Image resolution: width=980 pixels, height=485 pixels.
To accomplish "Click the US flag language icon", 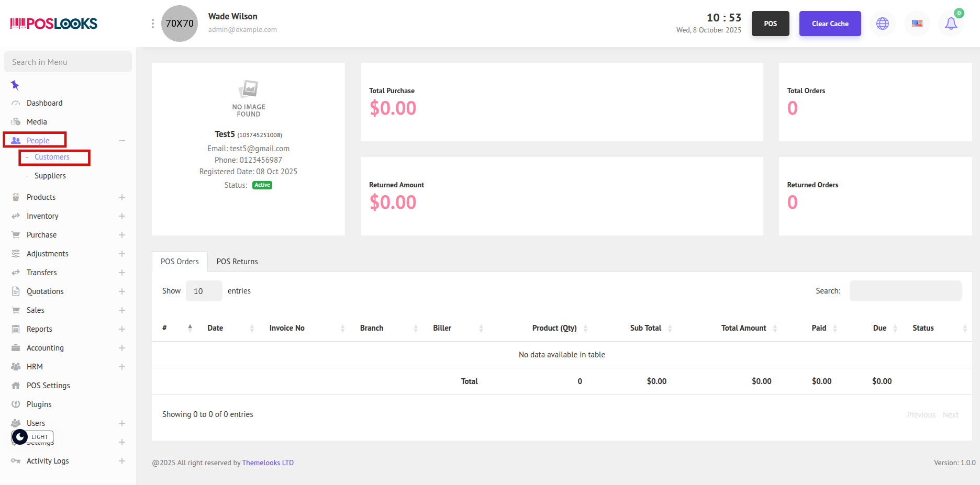I will pyautogui.click(x=917, y=24).
